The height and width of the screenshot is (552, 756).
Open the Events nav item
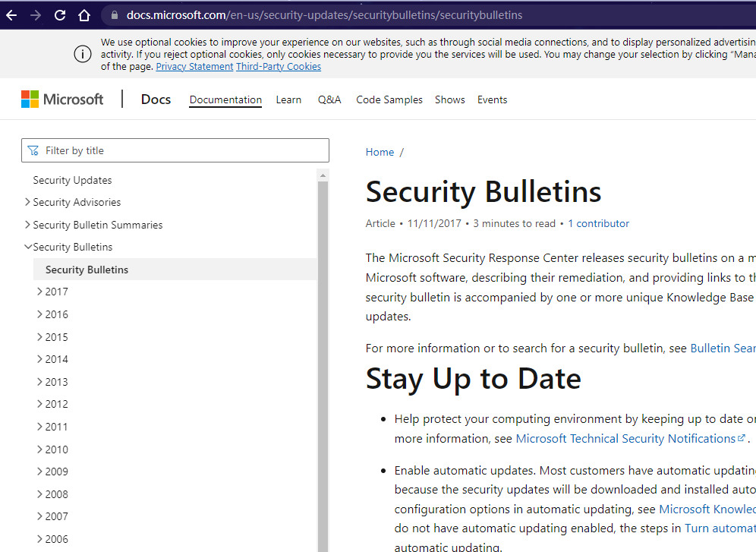pyautogui.click(x=493, y=99)
